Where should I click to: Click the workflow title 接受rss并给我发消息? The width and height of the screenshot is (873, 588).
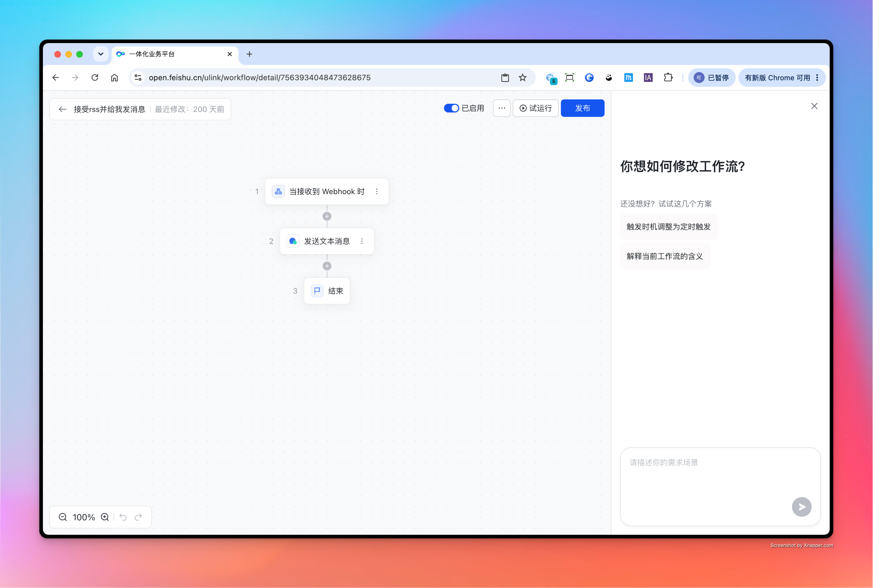coord(109,109)
